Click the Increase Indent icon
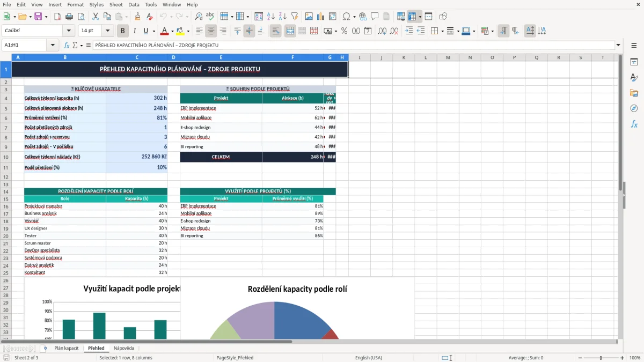 tap(409, 31)
